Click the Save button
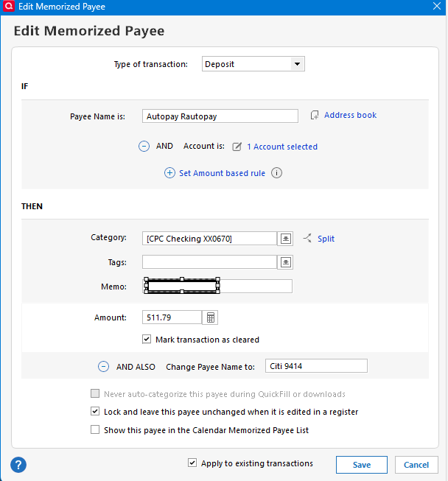 [x=362, y=465]
